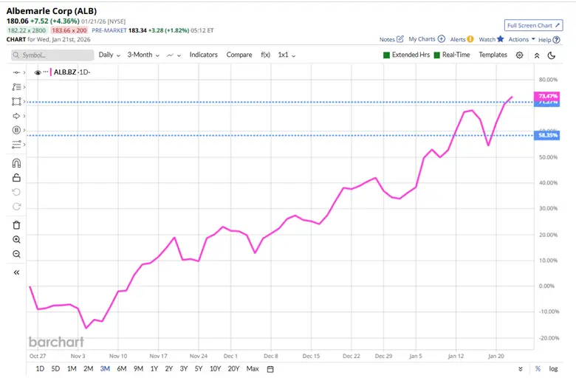Select the Max time range
The image size is (576, 392).
(253, 368)
